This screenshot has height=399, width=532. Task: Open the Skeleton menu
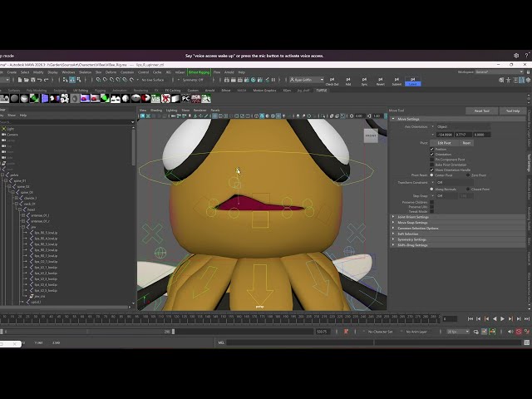point(85,72)
